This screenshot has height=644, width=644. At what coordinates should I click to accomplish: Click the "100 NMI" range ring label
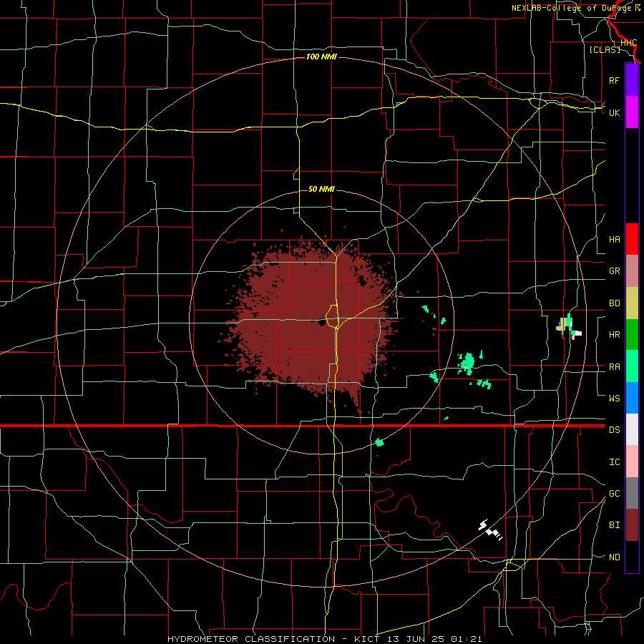point(321,57)
